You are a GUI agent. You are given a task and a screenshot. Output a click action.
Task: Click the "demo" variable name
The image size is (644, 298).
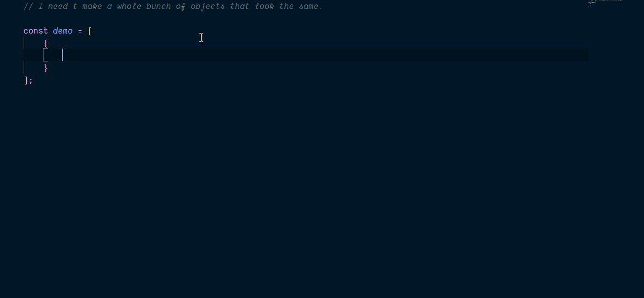point(63,31)
